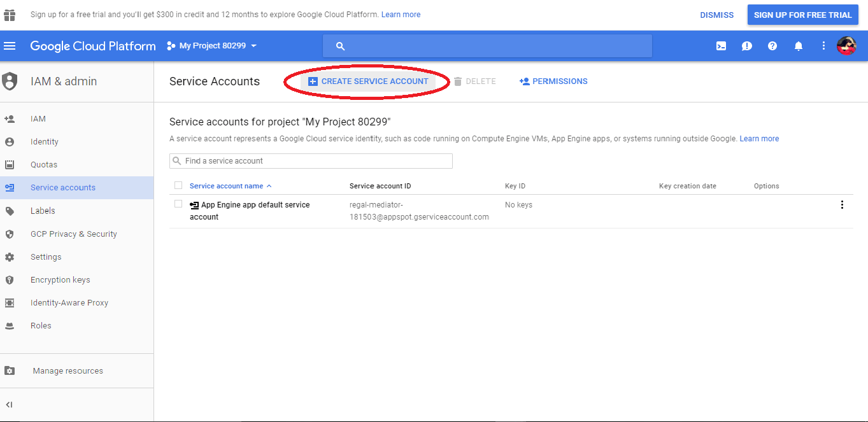Open GCP Privacy & Security
868x422 pixels.
(x=74, y=234)
